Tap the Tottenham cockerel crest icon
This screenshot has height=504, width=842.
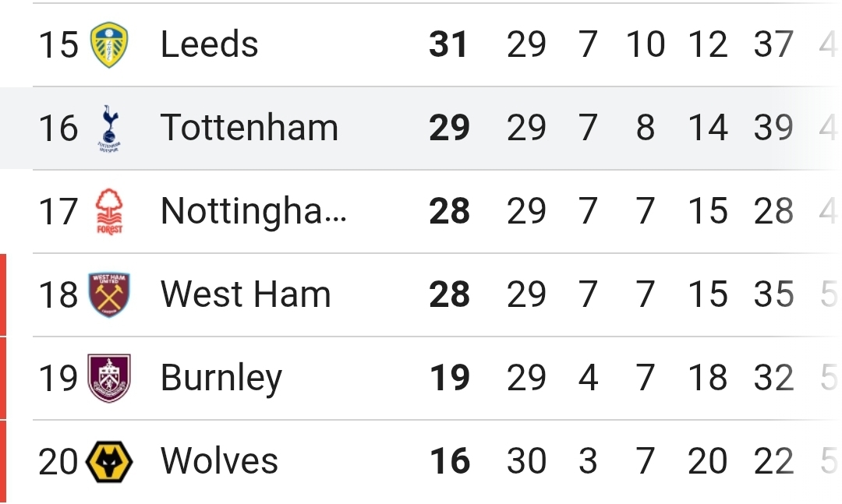109,128
